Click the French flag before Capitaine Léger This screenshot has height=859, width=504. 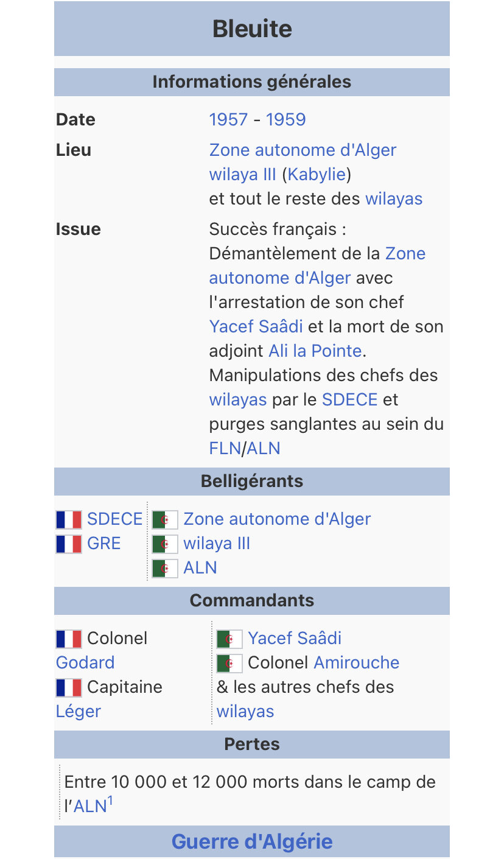[x=69, y=687]
